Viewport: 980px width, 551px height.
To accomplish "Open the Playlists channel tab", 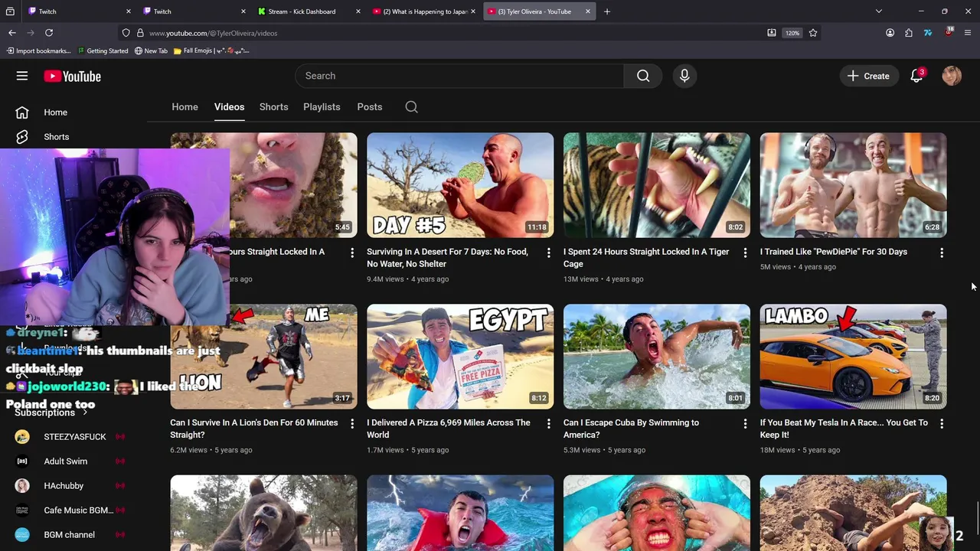I will point(322,107).
